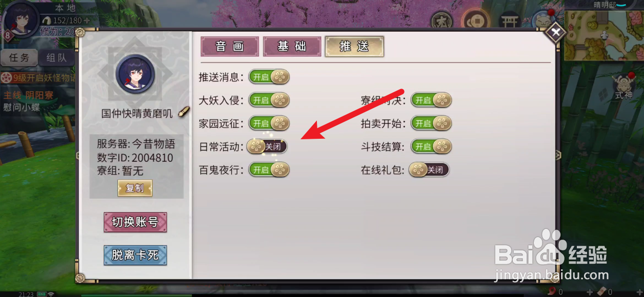Click the minimap thumbnail in top-right

pyautogui.click(x=603, y=35)
